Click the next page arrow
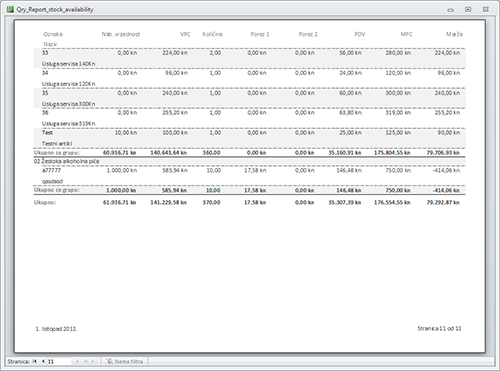The image size is (500, 371). tap(77, 361)
